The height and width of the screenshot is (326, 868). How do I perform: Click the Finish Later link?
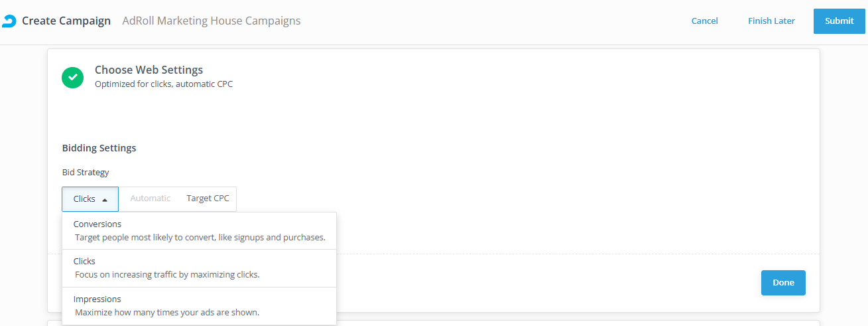[x=771, y=21]
